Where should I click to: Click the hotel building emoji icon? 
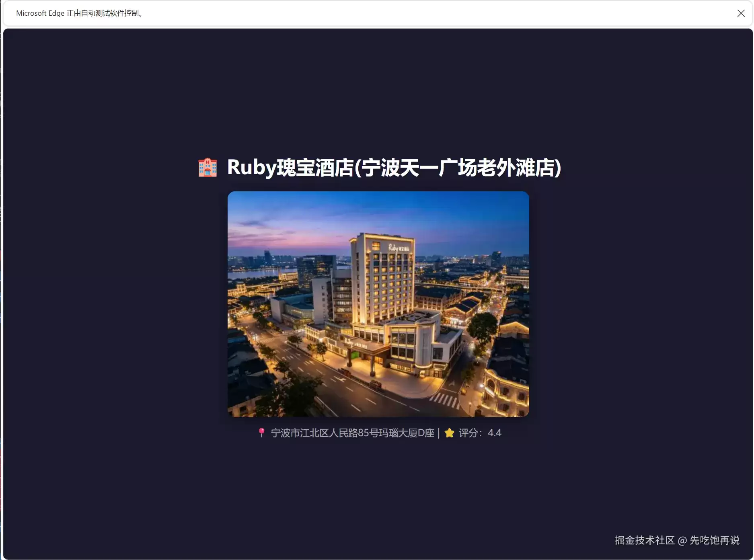tap(208, 168)
